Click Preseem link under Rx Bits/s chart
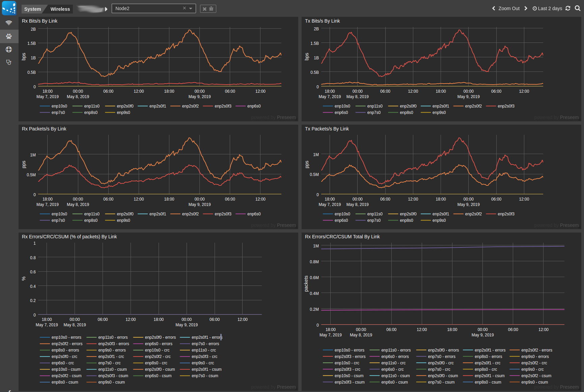The height and width of the screenshot is (392, 584). (286, 118)
